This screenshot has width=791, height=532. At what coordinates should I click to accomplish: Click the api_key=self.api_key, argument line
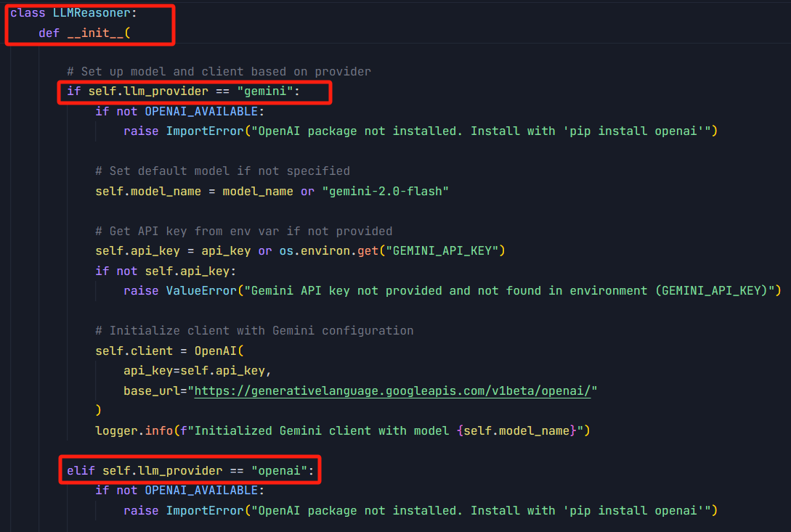(198, 371)
